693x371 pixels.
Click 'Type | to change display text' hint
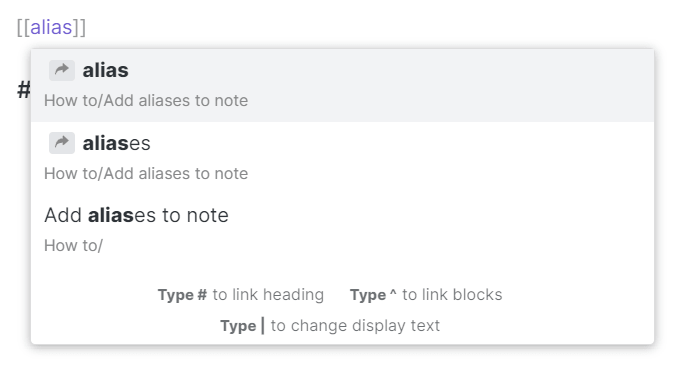pos(330,326)
